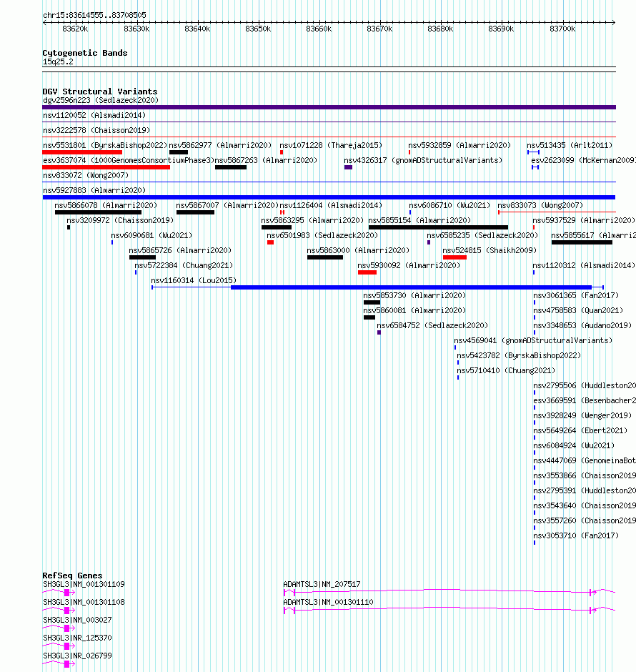Select nsv5932859 (Almarri2020) variant label
Viewport: 636px width, 672px height.
(459, 145)
